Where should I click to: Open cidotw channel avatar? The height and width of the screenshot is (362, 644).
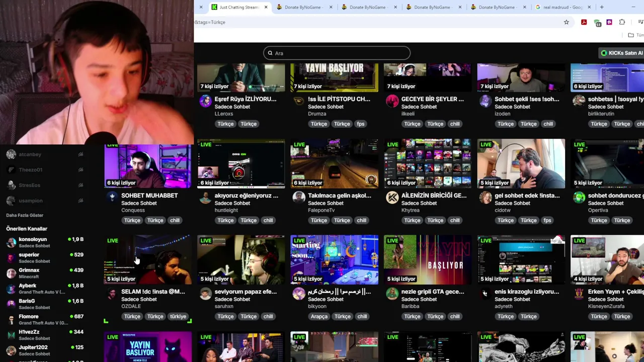pyautogui.click(x=486, y=198)
